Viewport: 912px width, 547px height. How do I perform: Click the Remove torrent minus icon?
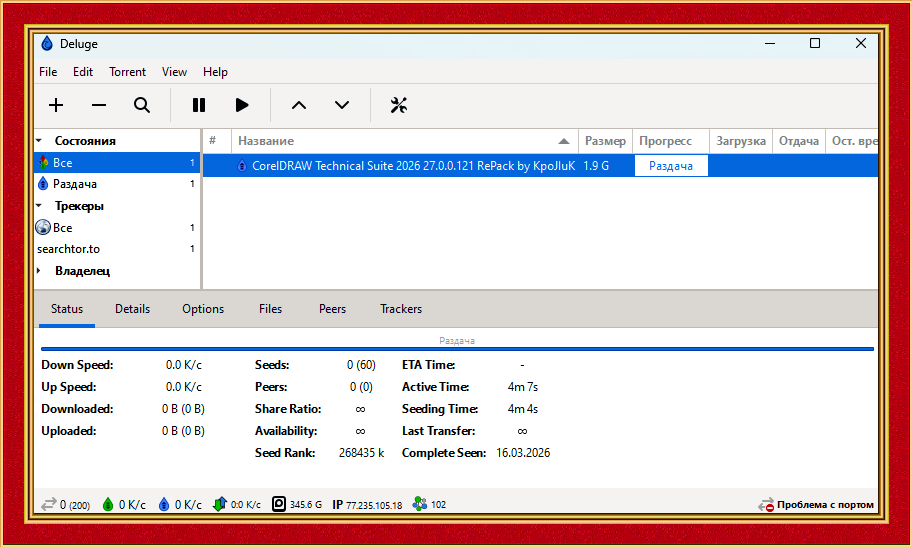[99, 105]
